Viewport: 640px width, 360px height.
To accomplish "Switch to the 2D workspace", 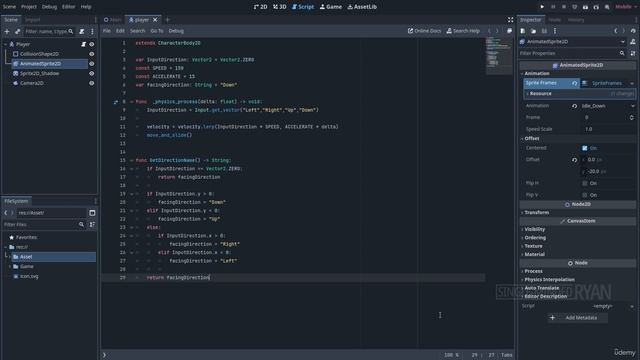I will click(260, 7).
